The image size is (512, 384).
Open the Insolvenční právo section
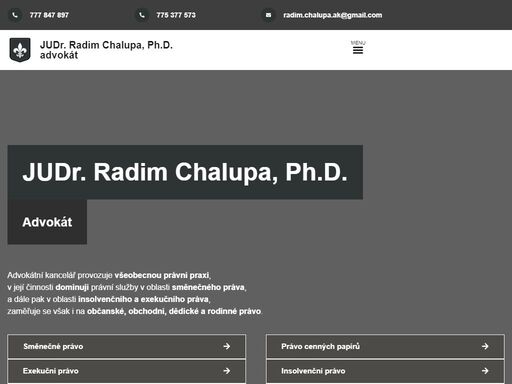click(x=385, y=371)
